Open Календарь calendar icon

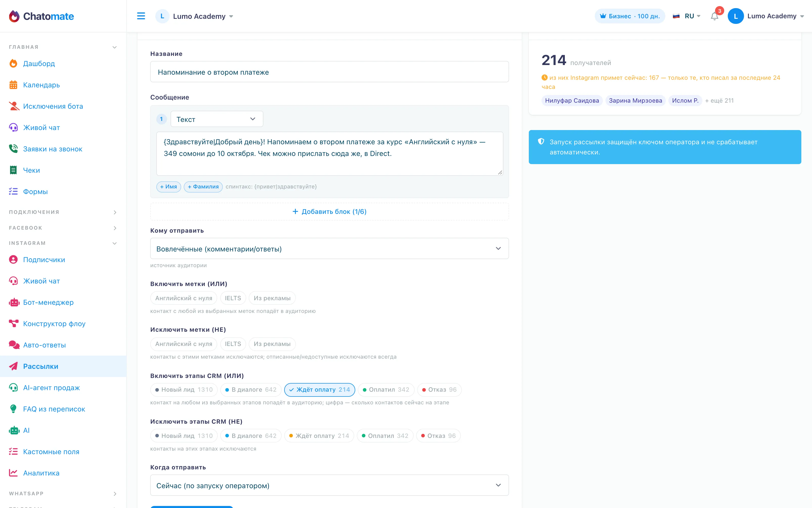[x=13, y=85]
